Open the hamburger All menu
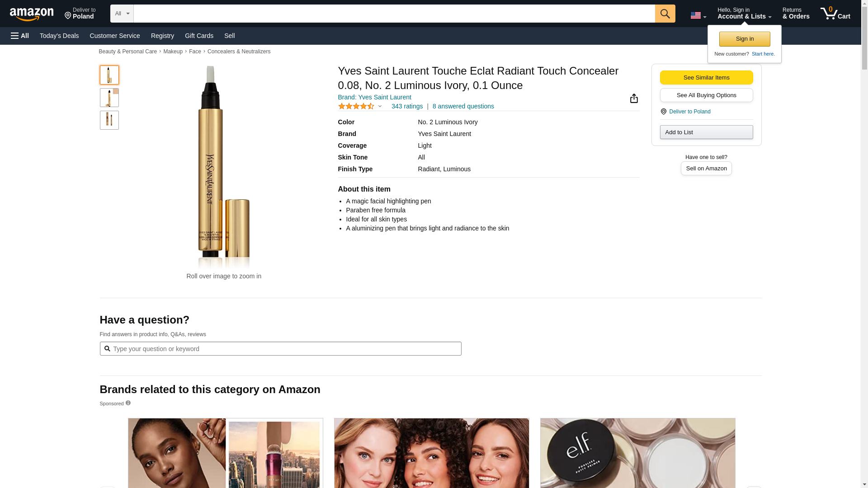 20,36
